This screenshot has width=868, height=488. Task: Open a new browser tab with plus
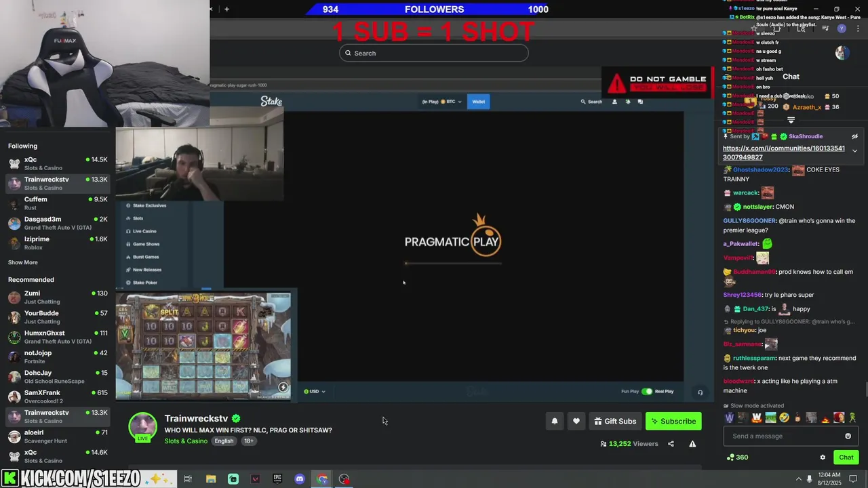(x=226, y=9)
